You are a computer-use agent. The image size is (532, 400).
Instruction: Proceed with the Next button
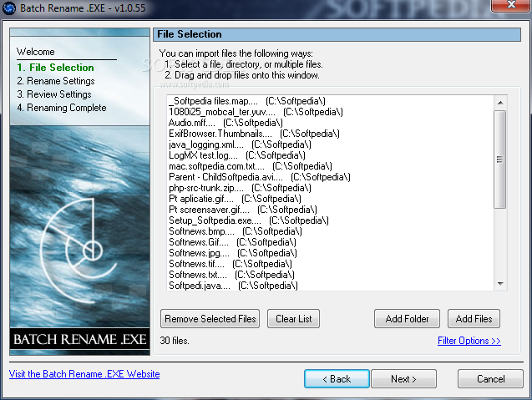[x=403, y=378]
